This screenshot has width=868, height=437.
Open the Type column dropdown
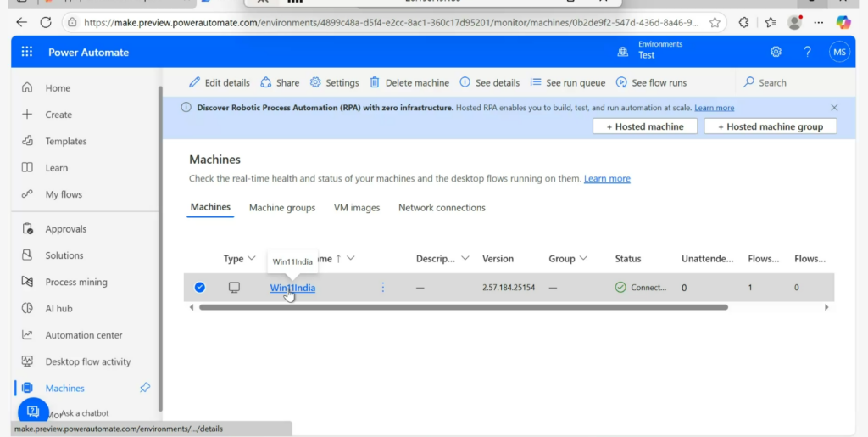tap(251, 258)
